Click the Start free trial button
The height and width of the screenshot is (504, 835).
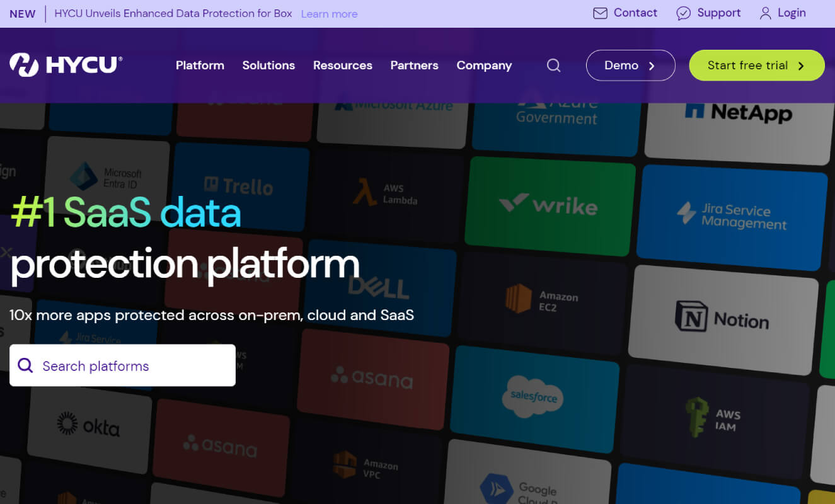pyautogui.click(x=757, y=66)
